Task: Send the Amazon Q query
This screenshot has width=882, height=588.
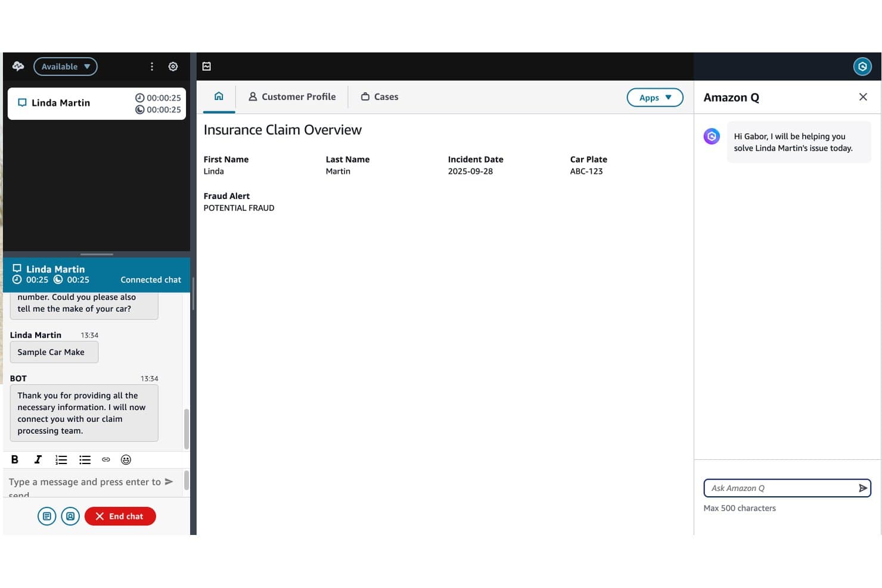Action: coord(863,488)
